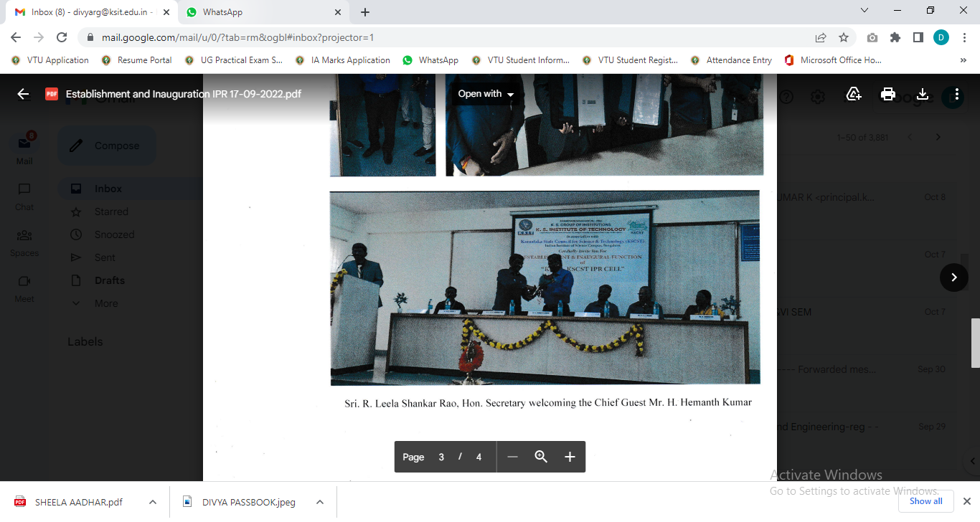The height and width of the screenshot is (522, 980).
Task: Close the downloads bar
Action: pyautogui.click(x=966, y=501)
